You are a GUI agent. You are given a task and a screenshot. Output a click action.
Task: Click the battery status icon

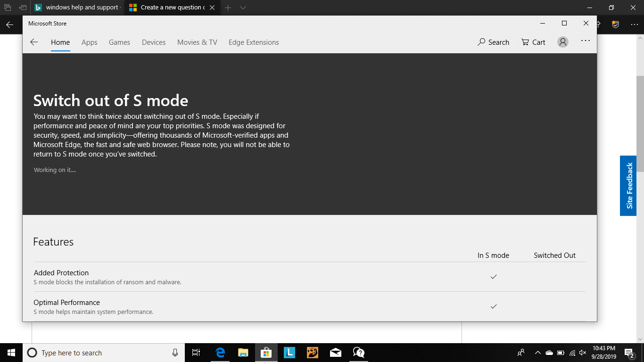point(561,353)
